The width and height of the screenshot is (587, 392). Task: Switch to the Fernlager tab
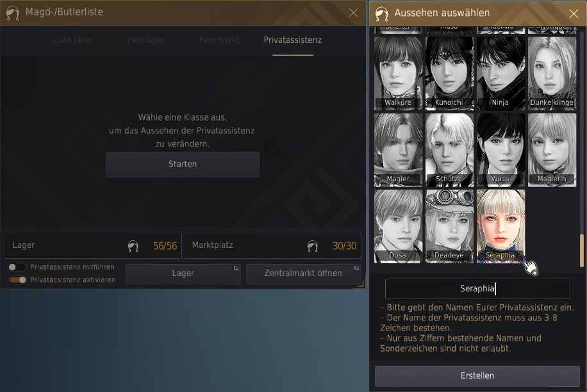tap(146, 40)
